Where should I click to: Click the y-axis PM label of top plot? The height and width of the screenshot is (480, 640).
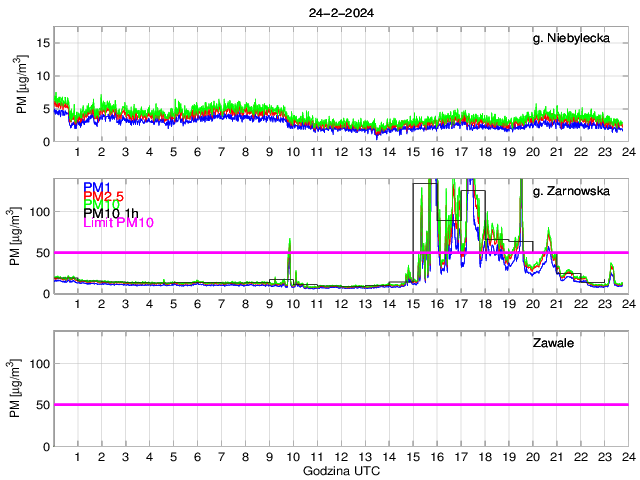[x=22, y=85]
